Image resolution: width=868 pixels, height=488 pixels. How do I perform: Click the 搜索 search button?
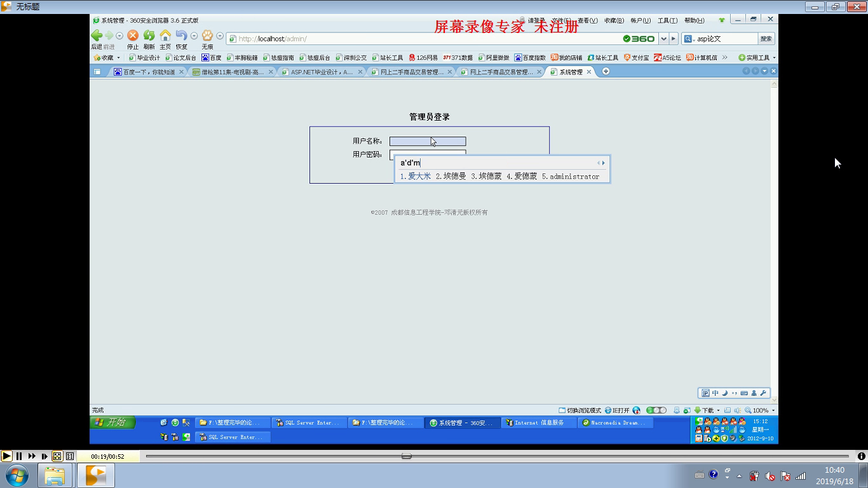coord(766,39)
